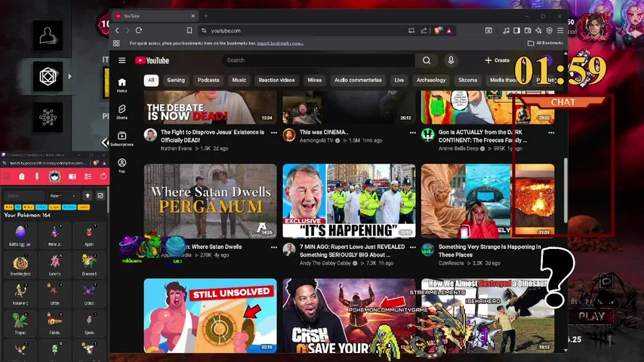Open the Pokédex book icon in Pokémon panel

coord(72,176)
